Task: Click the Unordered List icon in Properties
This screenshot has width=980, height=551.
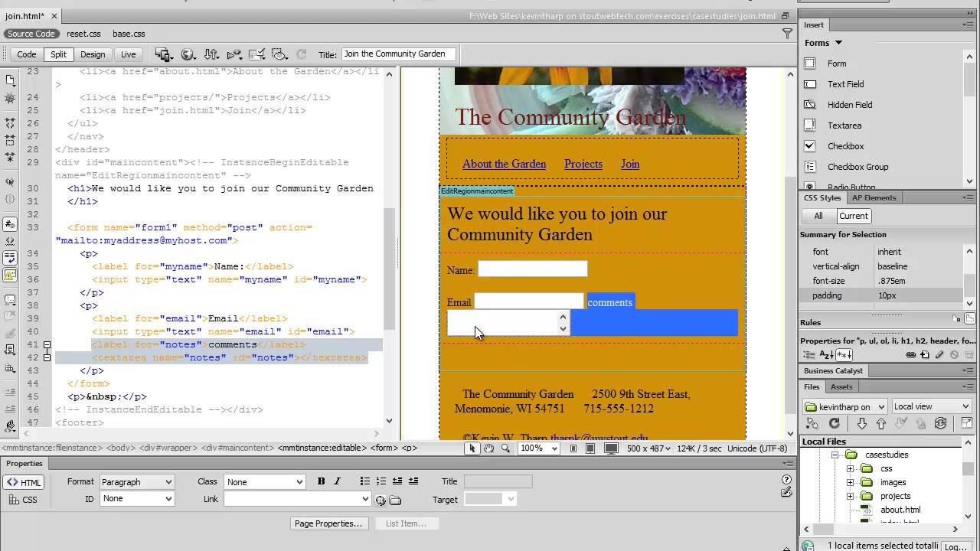Action: [365, 481]
